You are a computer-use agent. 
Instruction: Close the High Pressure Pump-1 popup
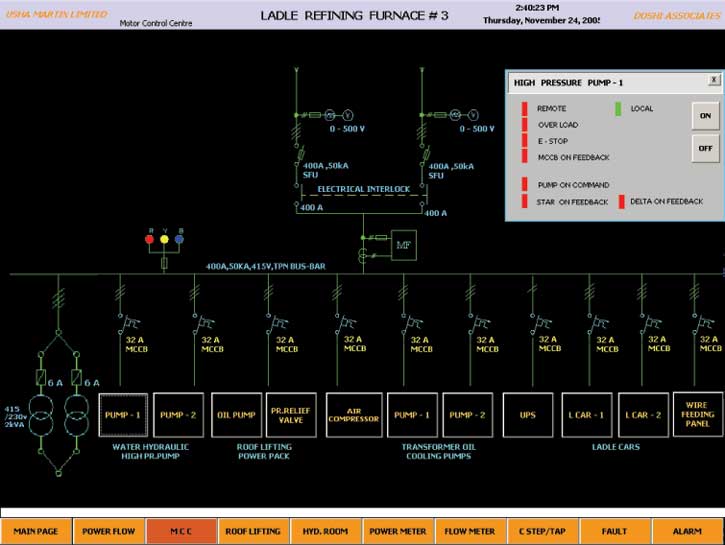[714, 80]
